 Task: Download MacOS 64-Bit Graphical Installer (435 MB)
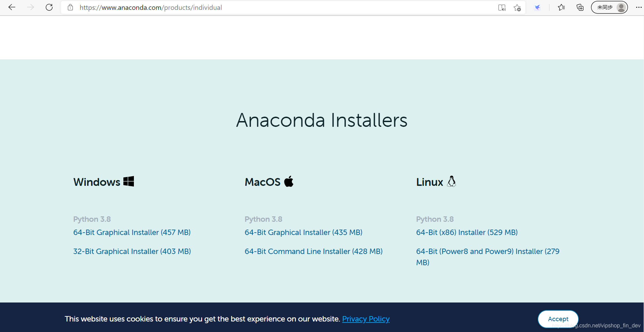coord(303,232)
